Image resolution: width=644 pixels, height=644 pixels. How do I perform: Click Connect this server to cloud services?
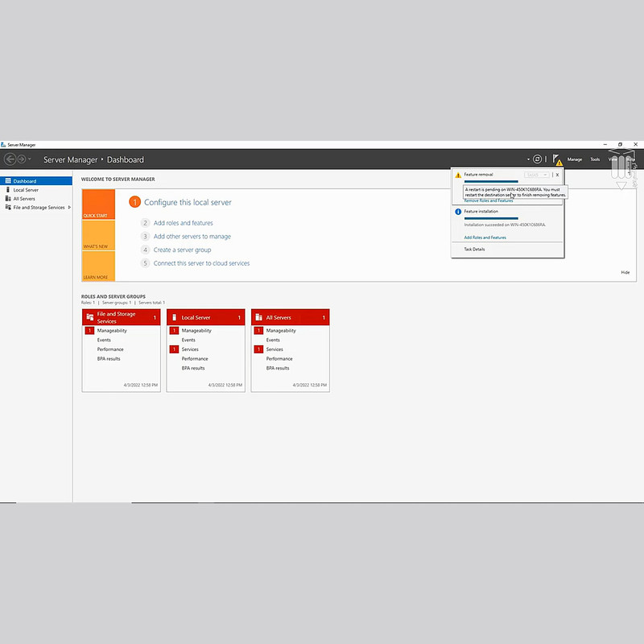pyautogui.click(x=202, y=263)
